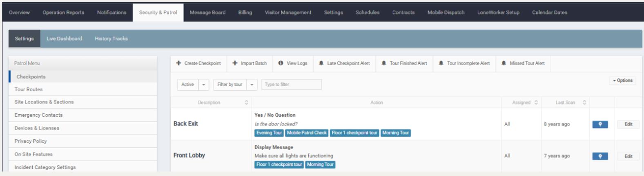Open Emergency Contacts menu item
The height and width of the screenshot is (176, 644).
pyautogui.click(x=83, y=115)
